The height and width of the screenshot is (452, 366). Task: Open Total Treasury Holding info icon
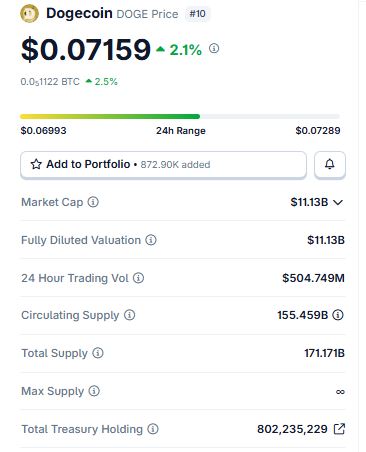pos(153,429)
